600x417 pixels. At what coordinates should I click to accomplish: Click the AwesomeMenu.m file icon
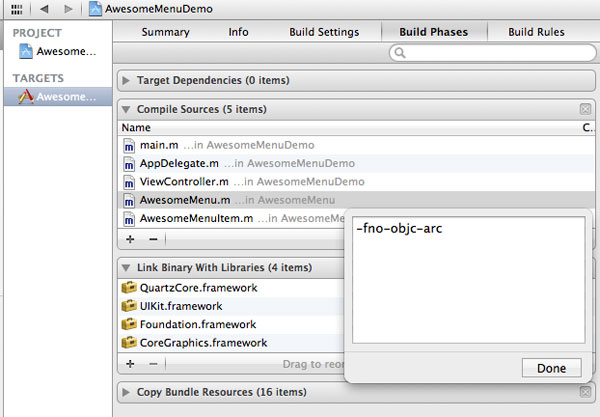tap(129, 200)
